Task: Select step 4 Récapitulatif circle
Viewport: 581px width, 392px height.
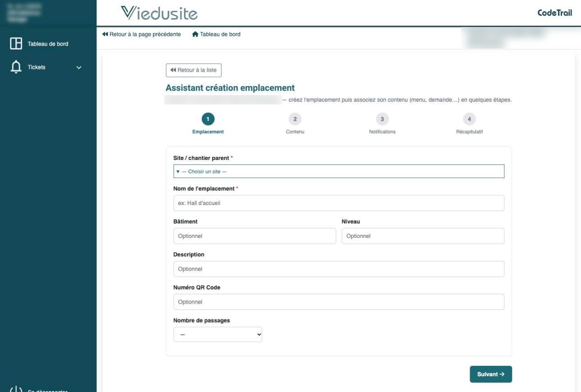Action: pos(470,119)
